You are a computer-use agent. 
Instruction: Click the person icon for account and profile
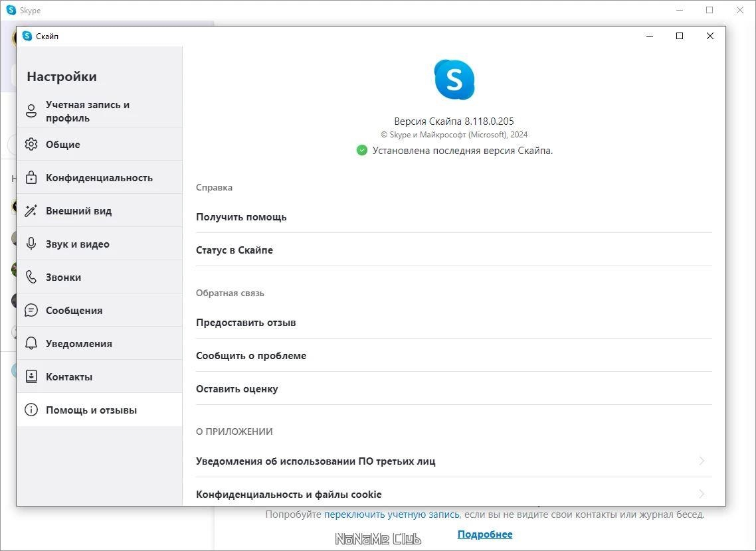31,111
